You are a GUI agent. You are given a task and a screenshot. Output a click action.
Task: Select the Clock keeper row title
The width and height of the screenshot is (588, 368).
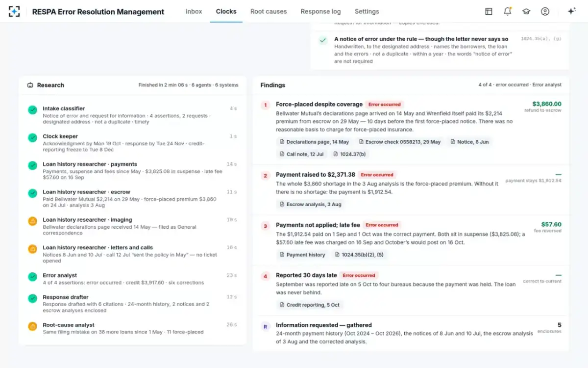(x=60, y=136)
